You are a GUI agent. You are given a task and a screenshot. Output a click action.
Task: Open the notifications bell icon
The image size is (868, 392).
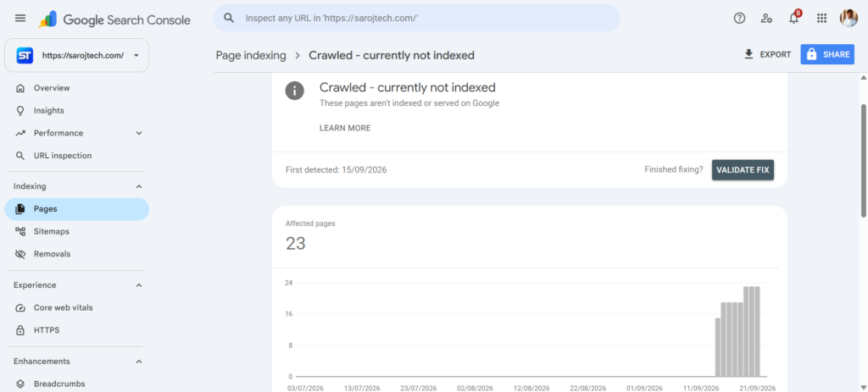coord(794,18)
